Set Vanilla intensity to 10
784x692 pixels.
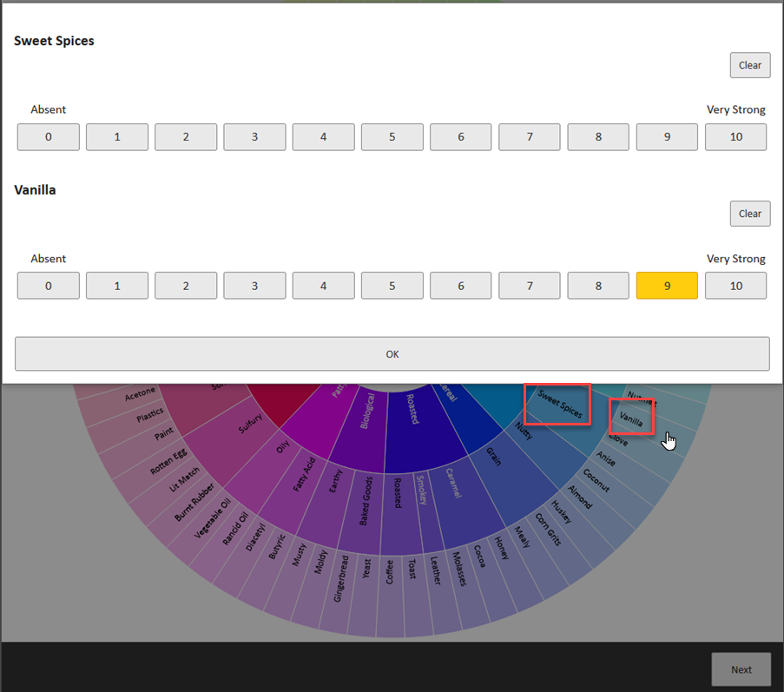point(735,286)
